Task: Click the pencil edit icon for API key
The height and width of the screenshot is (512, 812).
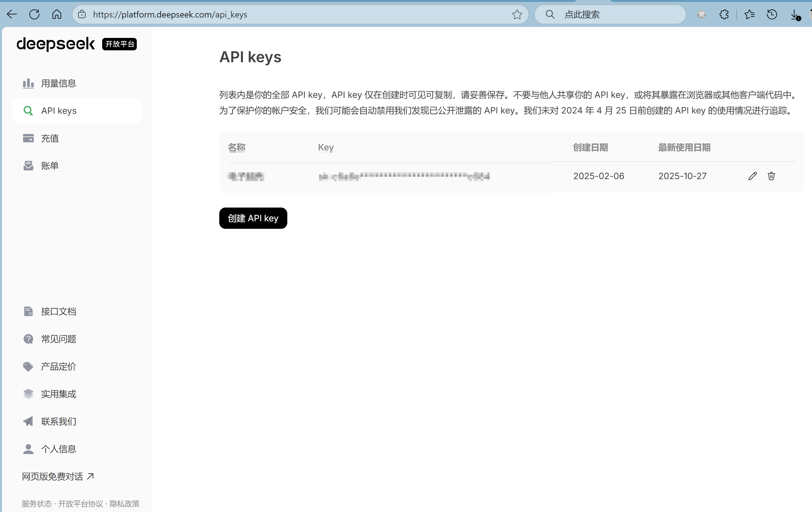Action: [x=752, y=176]
